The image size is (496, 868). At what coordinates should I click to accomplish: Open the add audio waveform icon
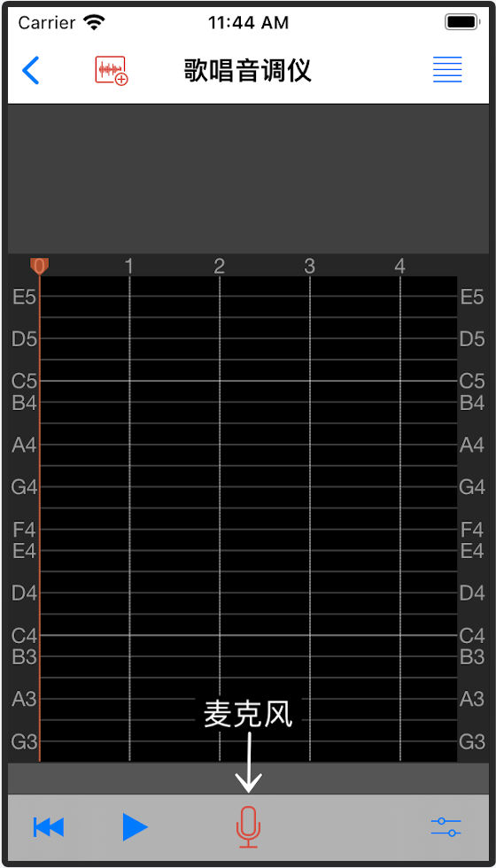pyautogui.click(x=112, y=71)
